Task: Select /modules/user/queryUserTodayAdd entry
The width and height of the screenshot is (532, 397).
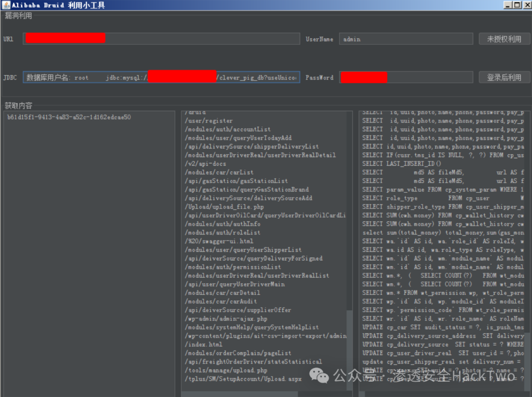Action: (238, 138)
